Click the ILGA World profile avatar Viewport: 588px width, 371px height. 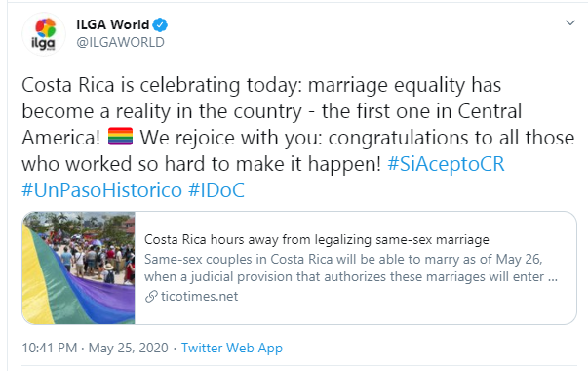(x=44, y=34)
